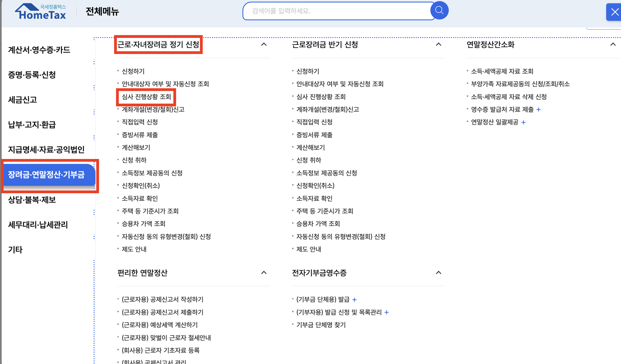Image resolution: width=621 pixels, height=364 pixels.
Task: Collapse 전자기부금영수증 section chevron
Action: tap(439, 273)
